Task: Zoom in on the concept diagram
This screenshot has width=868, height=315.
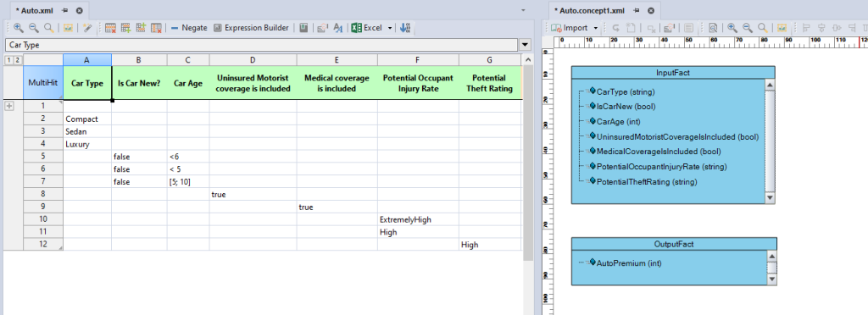Action: coord(732,28)
